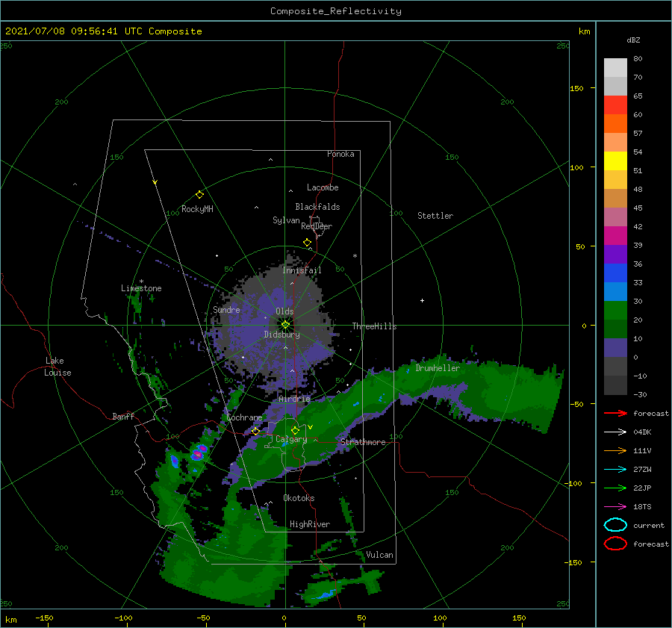The height and width of the screenshot is (628, 672).
Task: Select the orange 111V arrow icon
Action: point(615,450)
